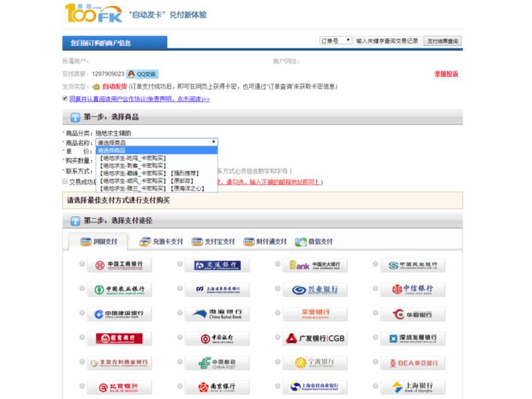Choose the 中信银行 bank logo

(412, 290)
